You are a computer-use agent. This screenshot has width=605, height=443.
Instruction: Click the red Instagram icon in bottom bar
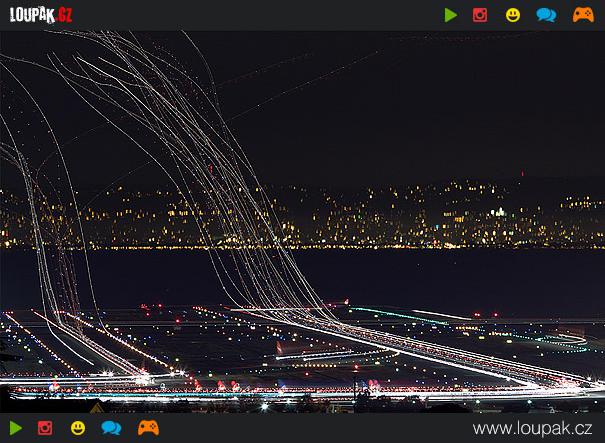tap(45, 428)
